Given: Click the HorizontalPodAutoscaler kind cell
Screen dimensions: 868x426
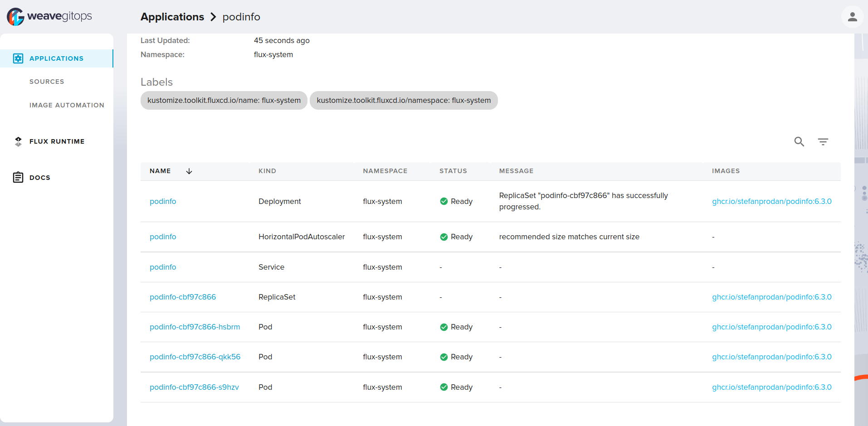Looking at the screenshot, I should point(302,237).
